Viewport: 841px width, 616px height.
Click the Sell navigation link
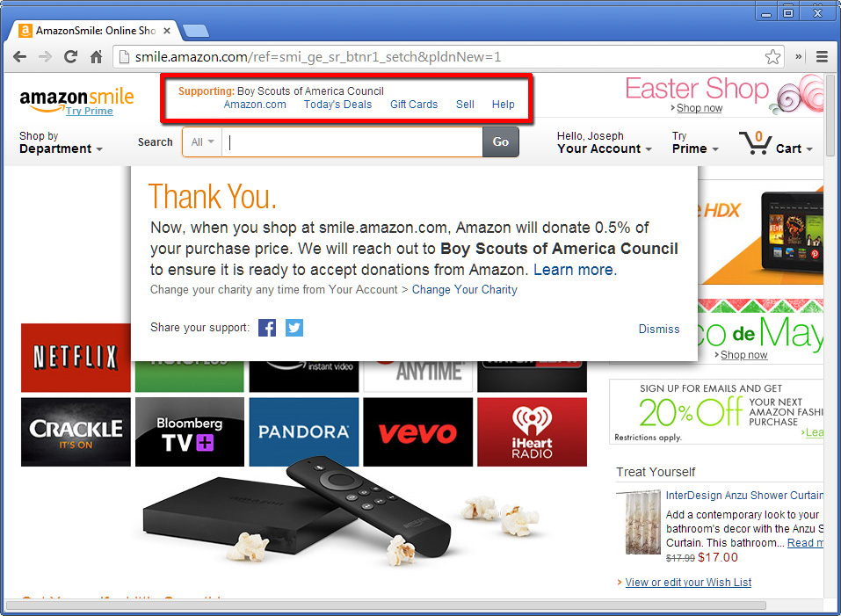coord(465,105)
